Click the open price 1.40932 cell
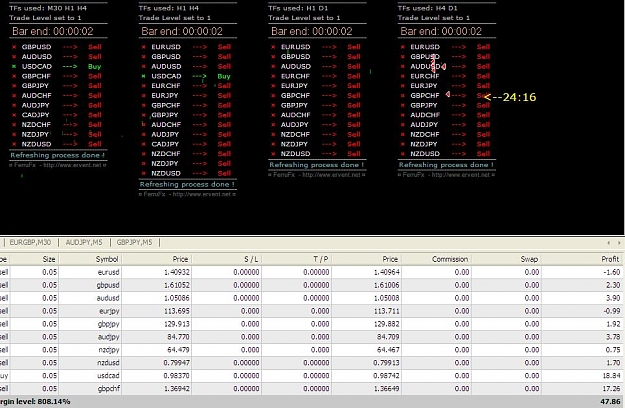Viewport: 625px width, 408px height. click(177, 272)
